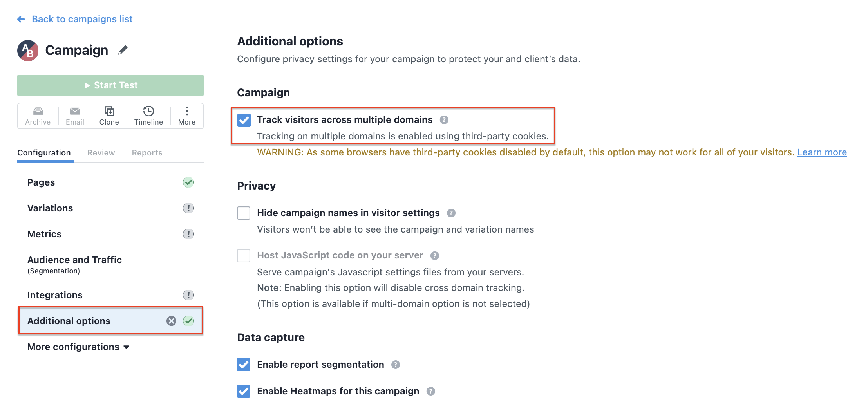
Task: Click the Email envelope icon
Action: 75,111
